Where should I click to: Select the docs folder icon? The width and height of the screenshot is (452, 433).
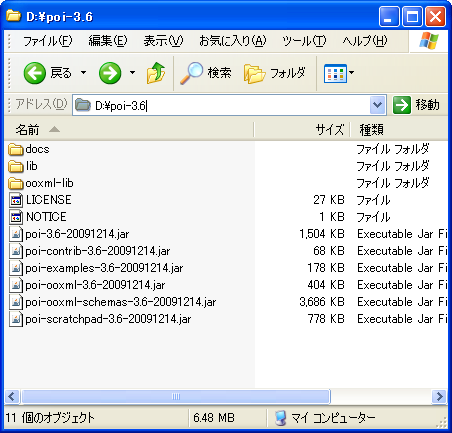[x=15, y=149]
